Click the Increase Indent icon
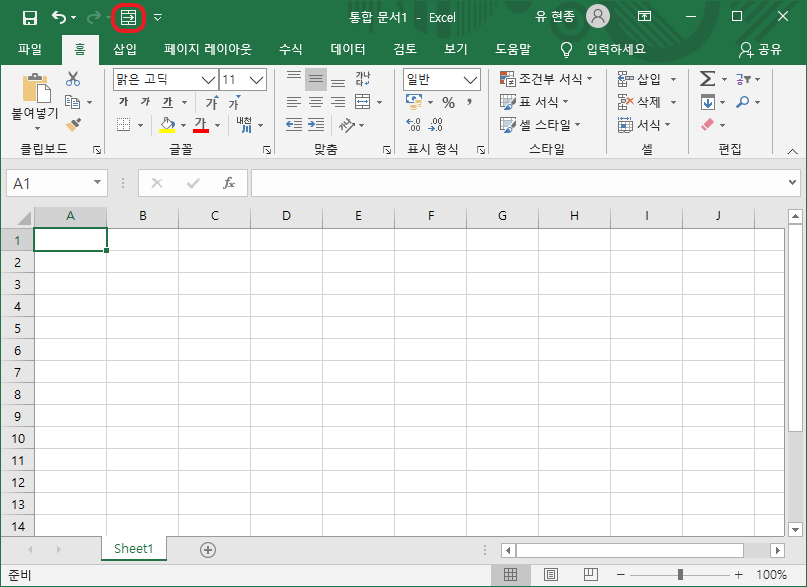Screen dimensions: 807x587 point(316,124)
